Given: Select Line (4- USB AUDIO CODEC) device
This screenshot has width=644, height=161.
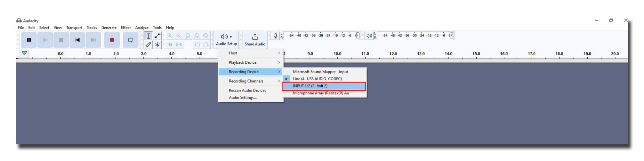Looking at the screenshot, I should pos(324,79).
